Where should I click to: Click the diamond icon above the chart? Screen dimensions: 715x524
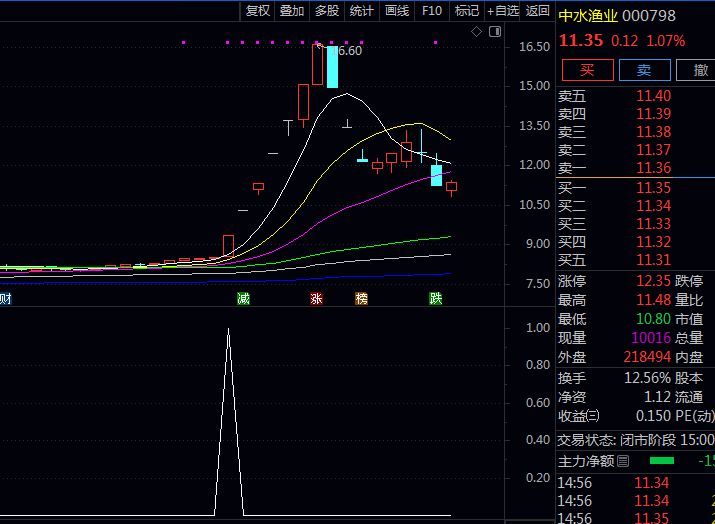(476, 31)
